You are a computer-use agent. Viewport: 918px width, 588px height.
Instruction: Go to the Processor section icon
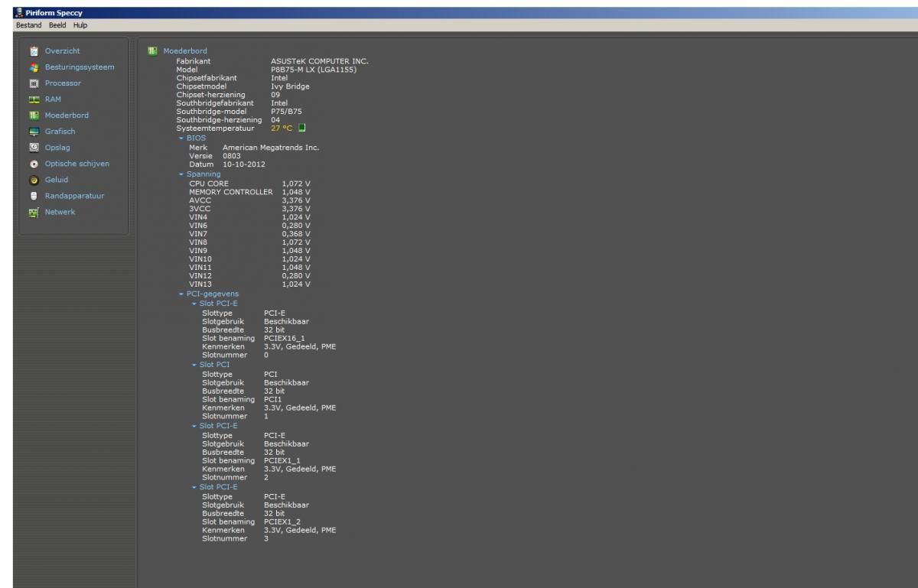coord(33,83)
